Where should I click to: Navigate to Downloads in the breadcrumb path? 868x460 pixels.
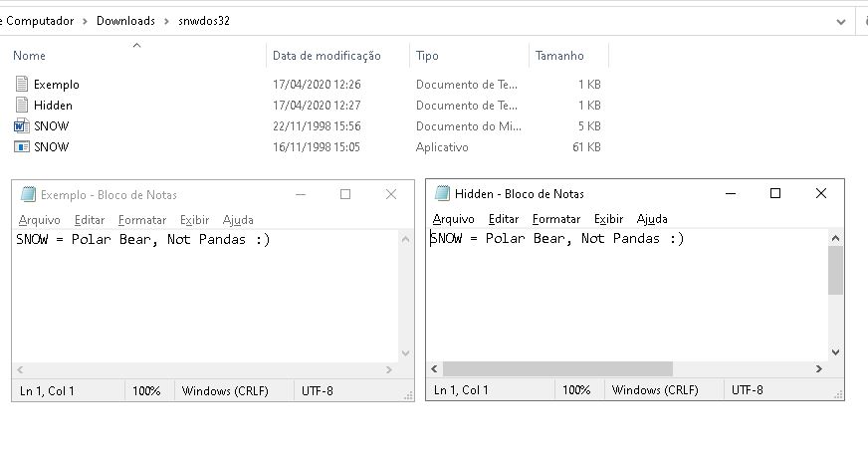tap(125, 21)
